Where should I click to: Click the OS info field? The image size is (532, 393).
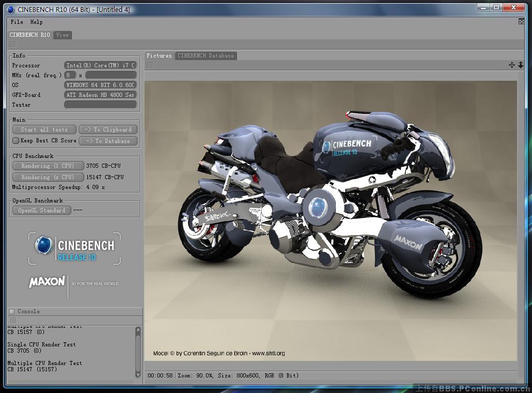[100, 85]
